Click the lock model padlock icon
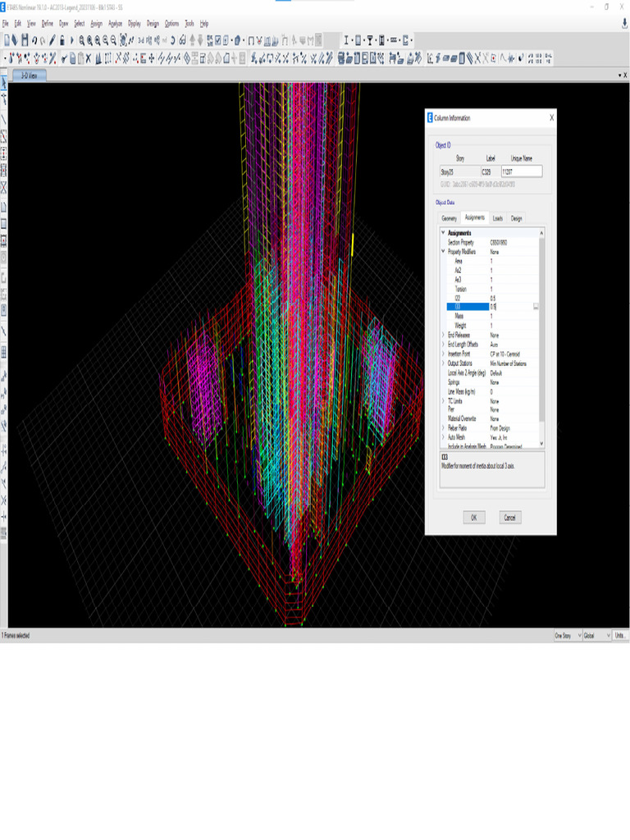 (x=62, y=39)
